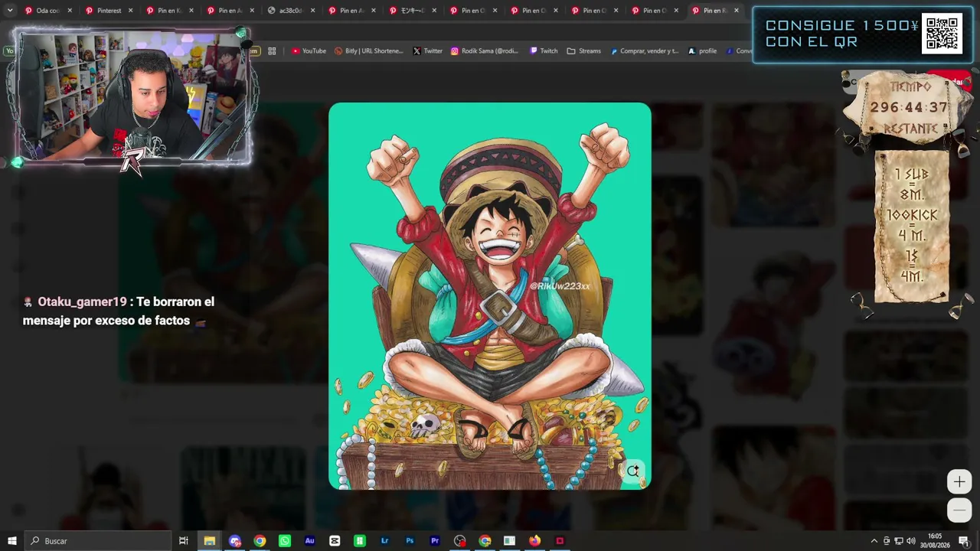The height and width of the screenshot is (551, 980).
Task: Open the white window app beside Firefox
Action: [x=509, y=541]
